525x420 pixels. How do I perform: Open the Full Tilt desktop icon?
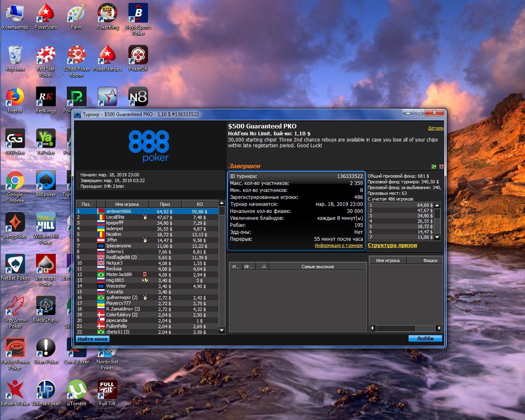(x=107, y=393)
